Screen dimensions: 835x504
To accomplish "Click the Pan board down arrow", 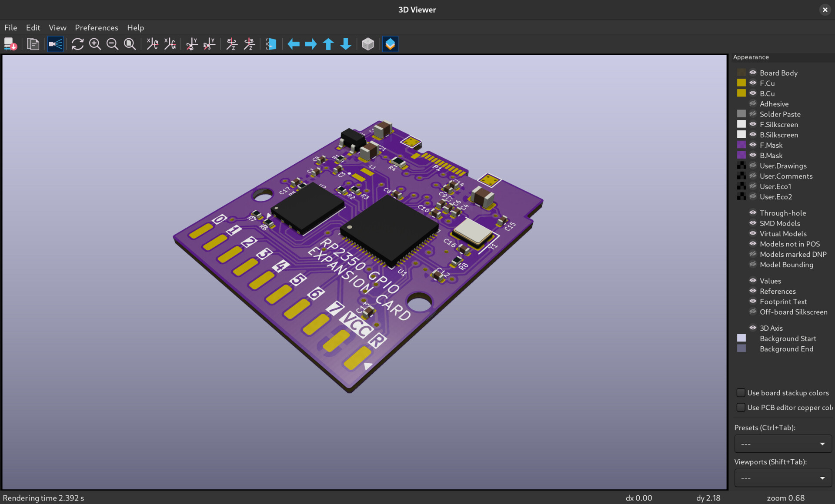I will (346, 44).
